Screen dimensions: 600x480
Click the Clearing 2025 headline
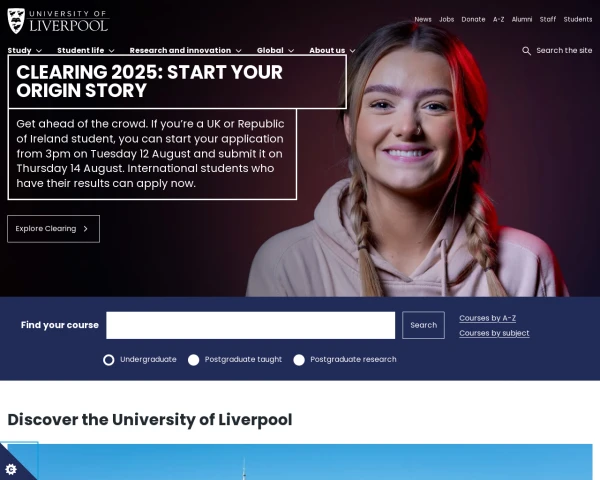point(150,81)
